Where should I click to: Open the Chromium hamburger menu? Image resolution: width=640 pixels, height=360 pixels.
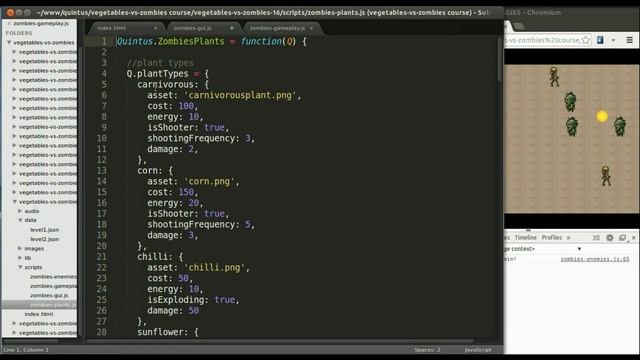tap(629, 40)
